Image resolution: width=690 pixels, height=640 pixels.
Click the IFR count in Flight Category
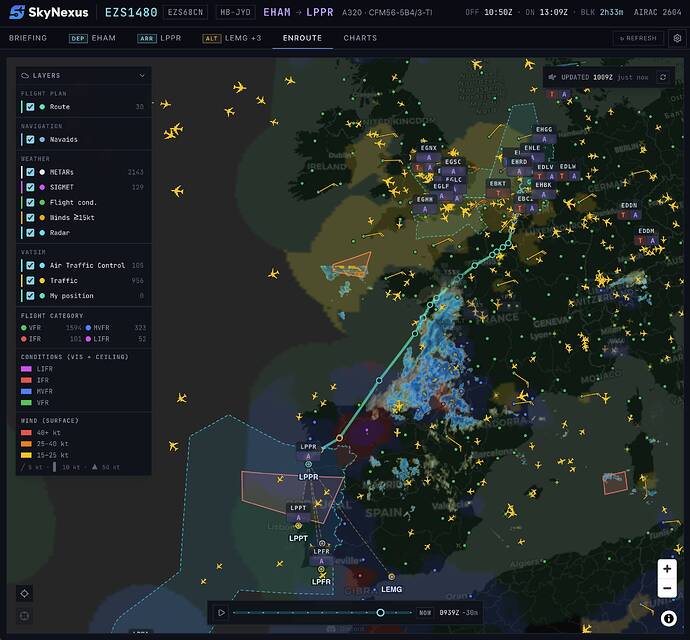pyautogui.click(x=76, y=339)
